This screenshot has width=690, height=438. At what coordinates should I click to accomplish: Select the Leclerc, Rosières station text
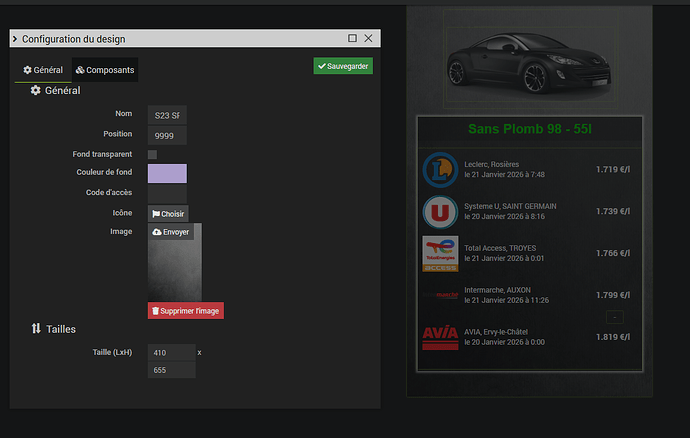click(x=492, y=164)
